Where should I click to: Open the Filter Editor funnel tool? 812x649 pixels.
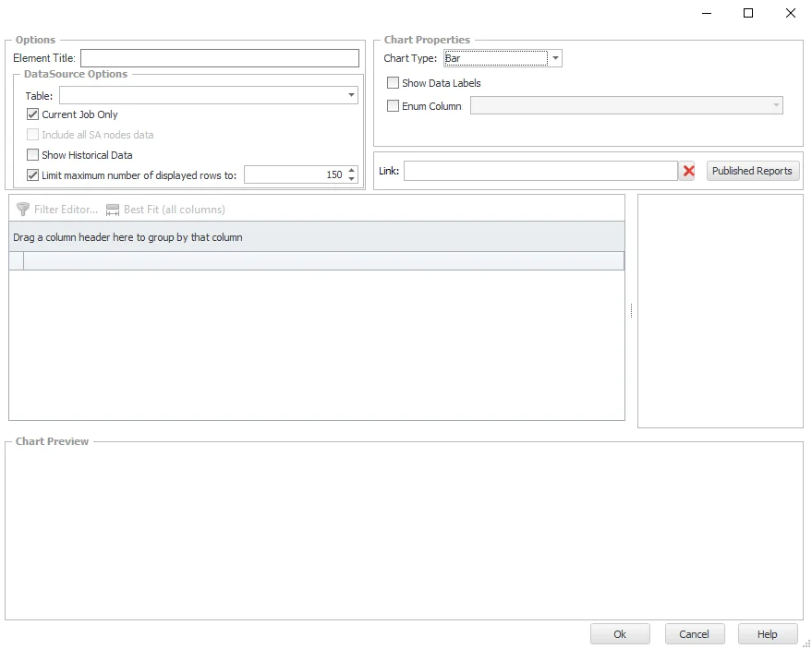57,210
